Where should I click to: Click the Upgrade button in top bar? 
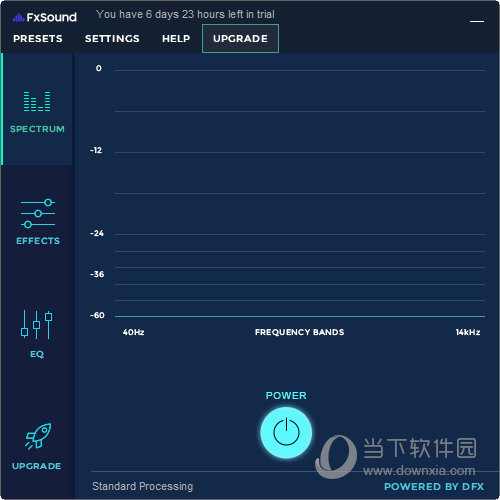coord(240,39)
